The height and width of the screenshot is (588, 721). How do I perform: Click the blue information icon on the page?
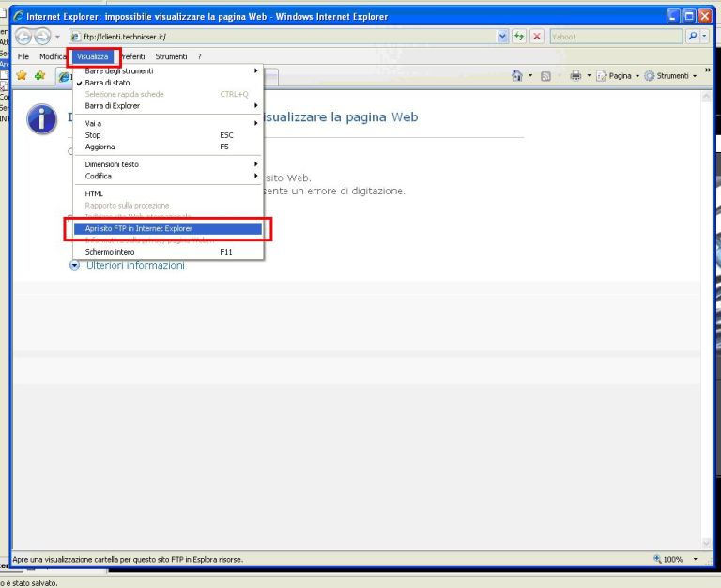coord(42,119)
